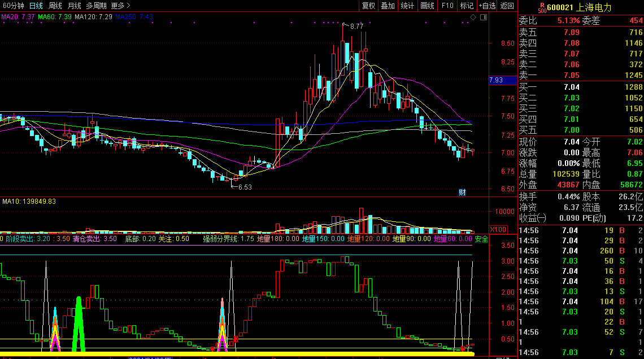Click the 14:56 tick trade of 260 lots
This screenshot has height=359, width=644.
coord(581,251)
